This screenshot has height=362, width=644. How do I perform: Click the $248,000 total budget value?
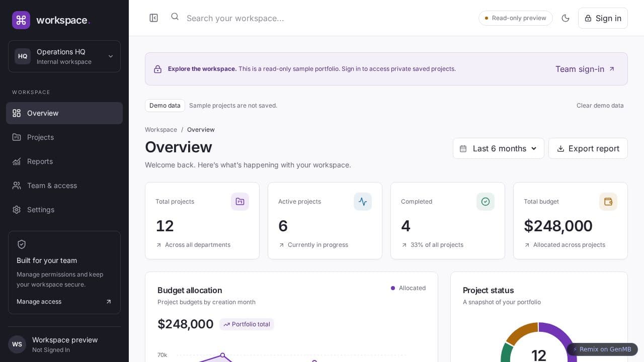click(558, 226)
